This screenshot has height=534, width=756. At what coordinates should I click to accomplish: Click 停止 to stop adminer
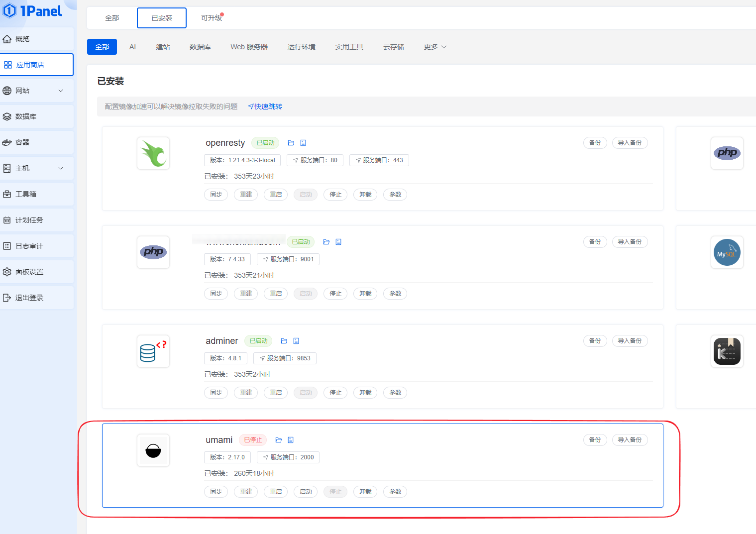335,393
